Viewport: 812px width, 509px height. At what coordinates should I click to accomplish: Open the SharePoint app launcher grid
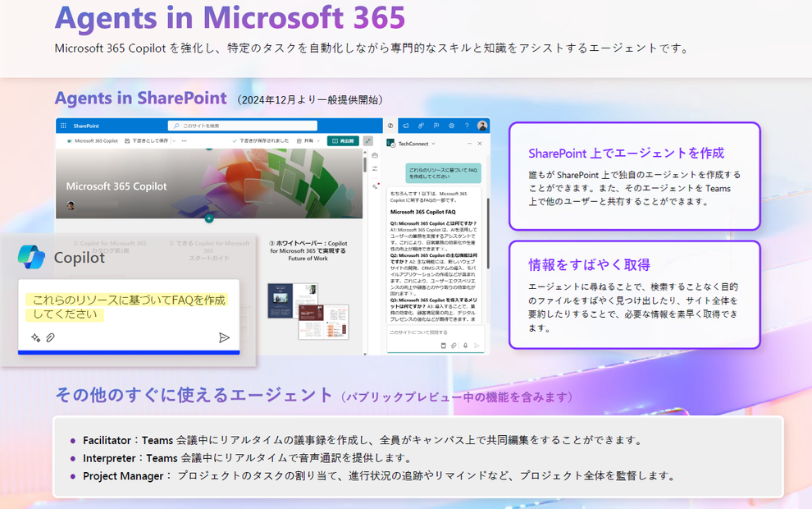(63, 126)
